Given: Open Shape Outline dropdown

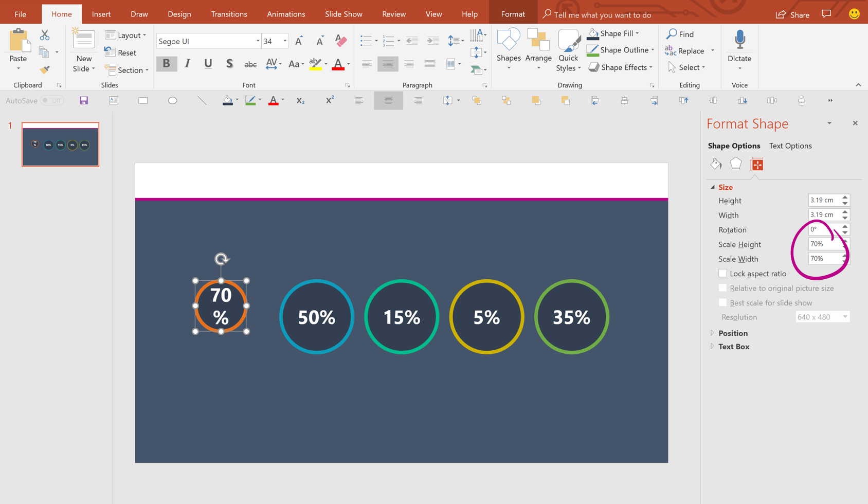Looking at the screenshot, I should (653, 50).
